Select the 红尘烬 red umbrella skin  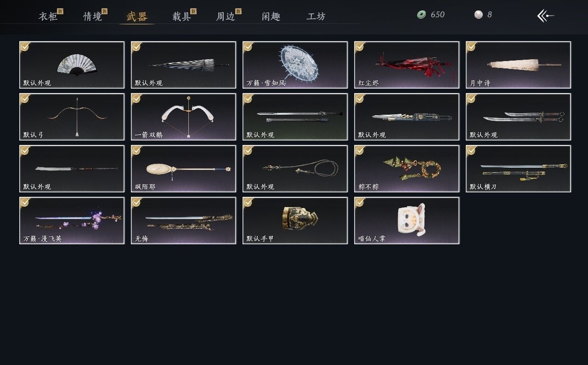coord(407,65)
